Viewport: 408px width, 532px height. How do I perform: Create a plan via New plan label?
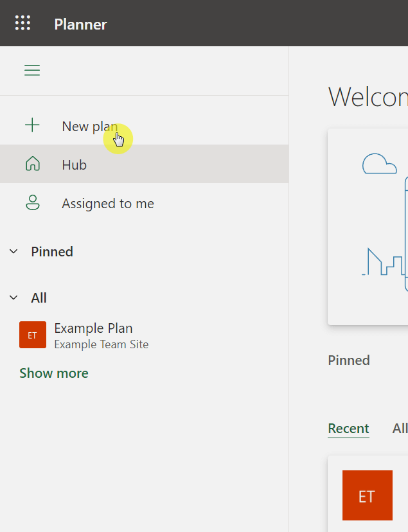click(x=90, y=127)
